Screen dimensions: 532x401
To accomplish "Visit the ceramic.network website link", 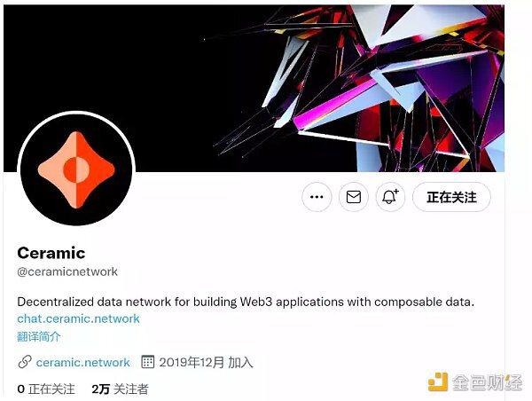I will coord(83,362).
